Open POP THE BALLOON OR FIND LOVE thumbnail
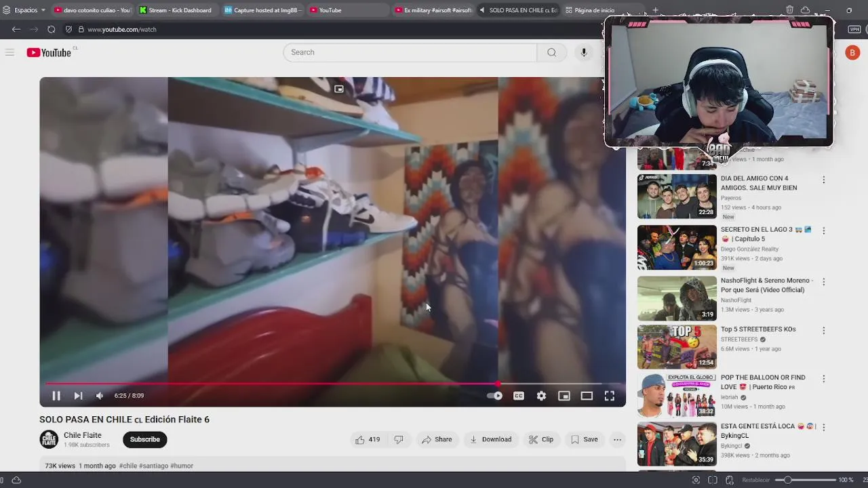The width and height of the screenshot is (868, 488). (x=677, y=395)
